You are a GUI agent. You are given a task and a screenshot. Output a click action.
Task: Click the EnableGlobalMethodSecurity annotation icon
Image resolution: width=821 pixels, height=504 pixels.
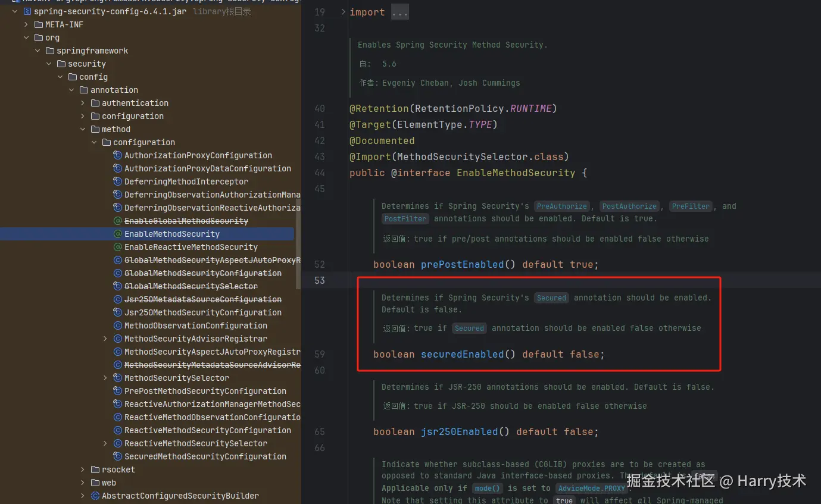pyautogui.click(x=118, y=221)
